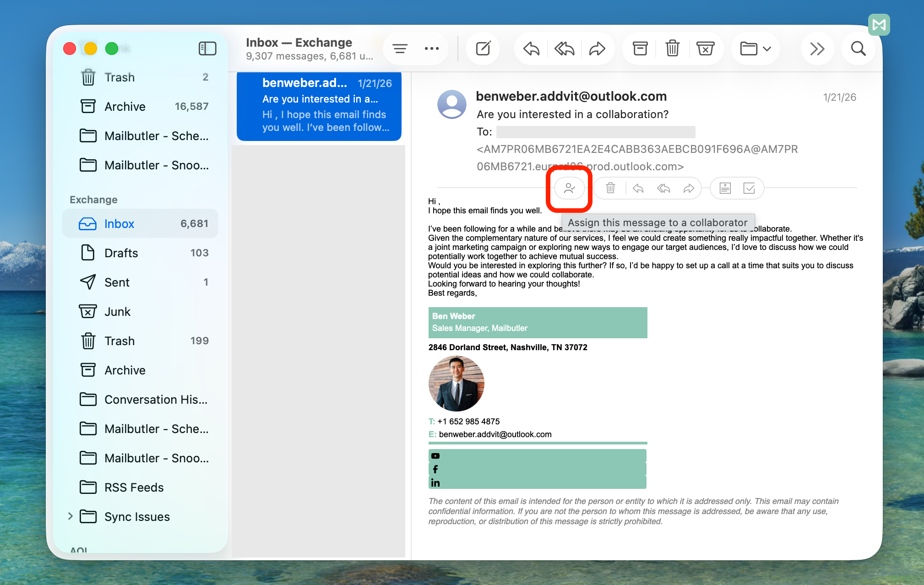
Task: Expand the Sync Issues folder
Action: [x=70, y=516]
